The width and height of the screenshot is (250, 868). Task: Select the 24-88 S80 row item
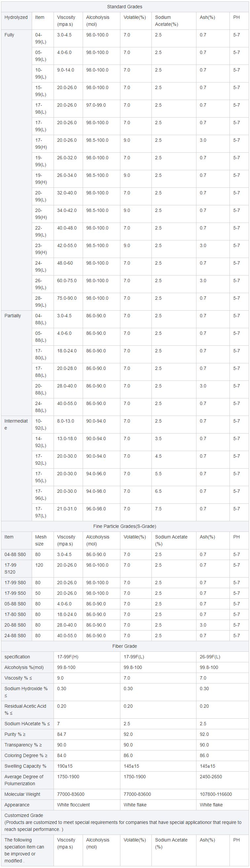15,636
